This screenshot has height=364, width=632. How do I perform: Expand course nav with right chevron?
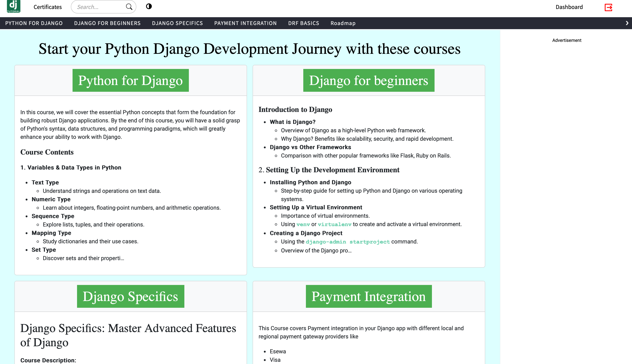click(627, 23)
